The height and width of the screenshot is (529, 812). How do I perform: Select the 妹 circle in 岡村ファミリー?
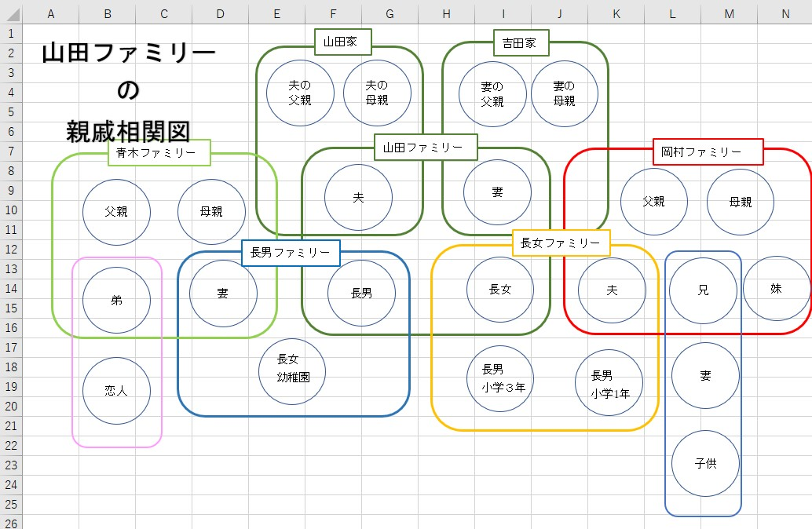click(x=776, y=288)
